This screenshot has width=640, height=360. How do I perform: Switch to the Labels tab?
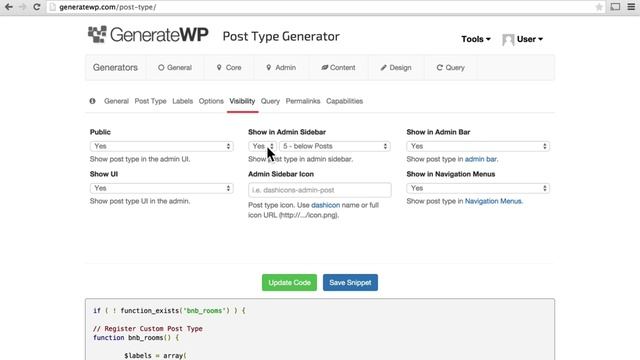(182, 101)
